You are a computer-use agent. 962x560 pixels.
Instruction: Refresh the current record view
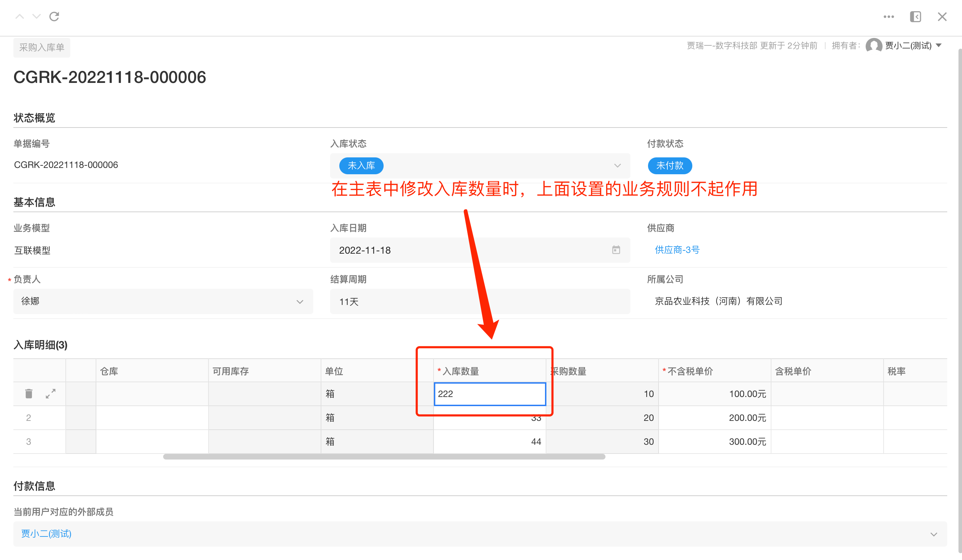[x=54, y=17]
